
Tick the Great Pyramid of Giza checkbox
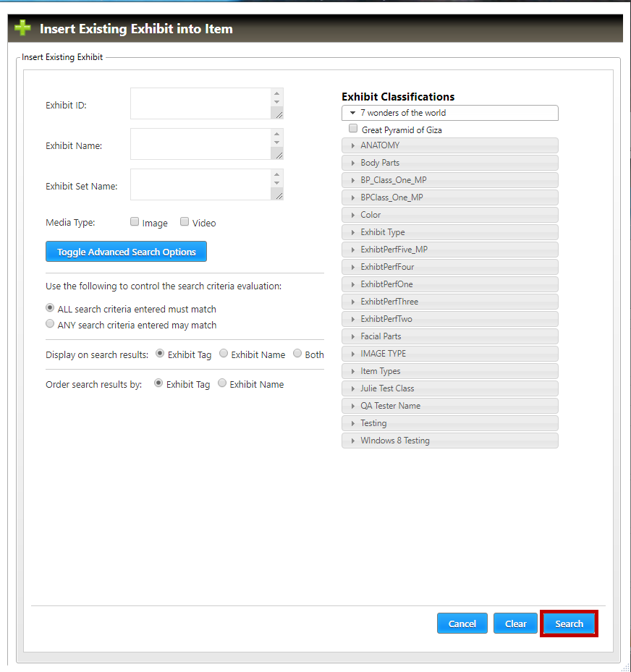click(x=353, y=129)
